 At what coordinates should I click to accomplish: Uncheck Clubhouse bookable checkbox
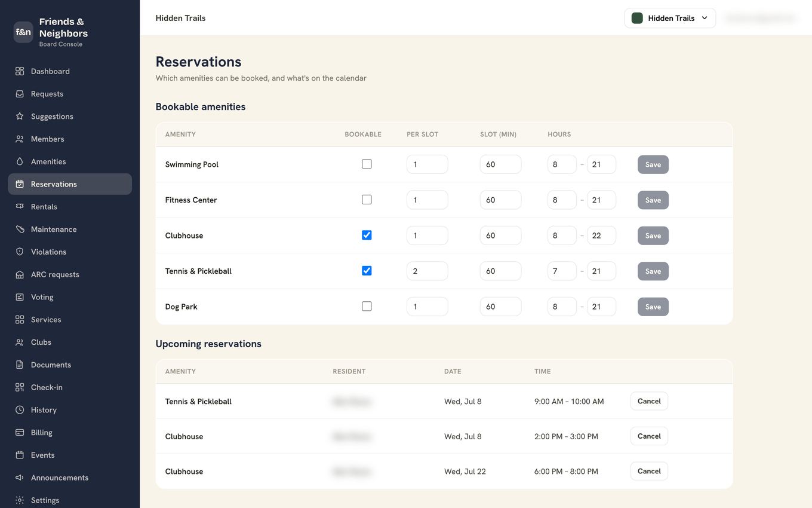367,235
